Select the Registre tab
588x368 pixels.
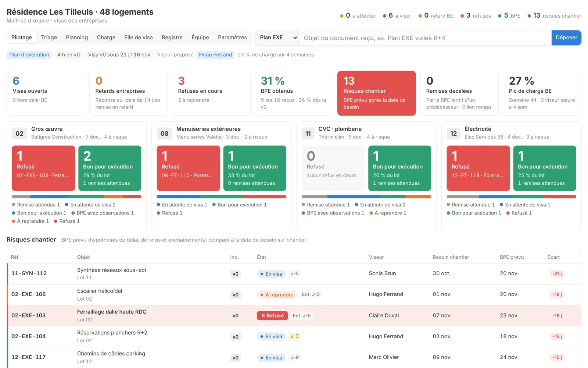[172, 38]
